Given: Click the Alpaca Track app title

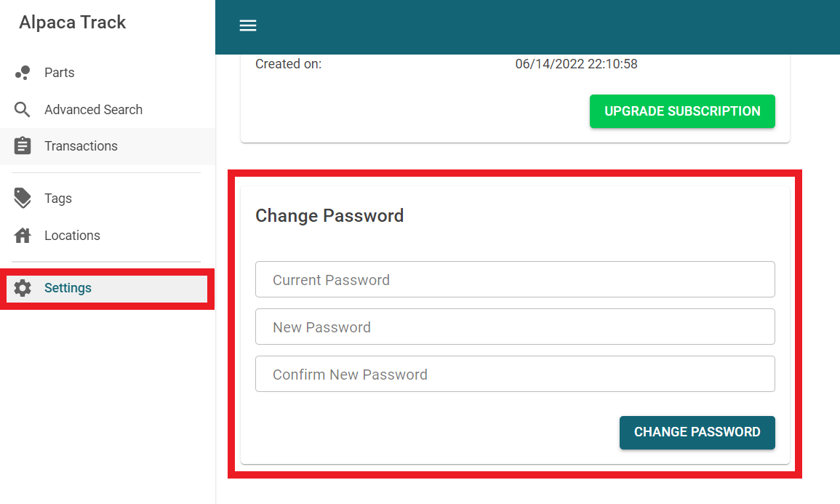Looking at the screenshot, I should click(73, 23).
